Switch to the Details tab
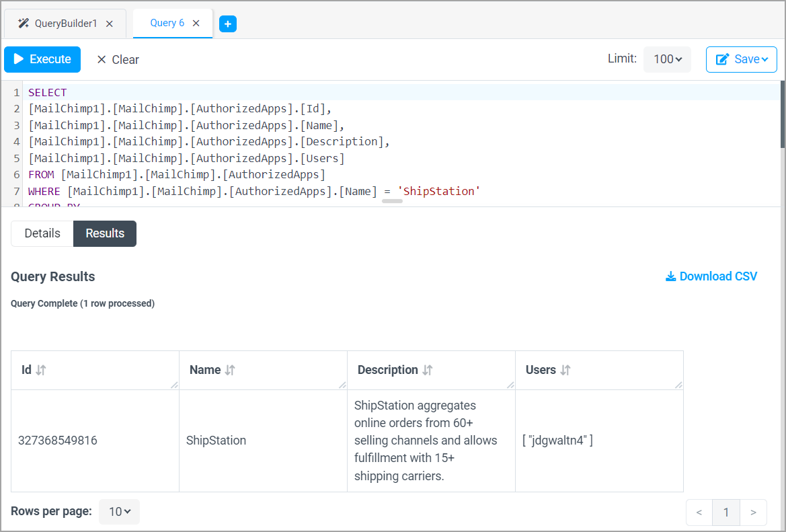This screenshot has height=532, width=786. pyautogui.click(x=41, y=233)
